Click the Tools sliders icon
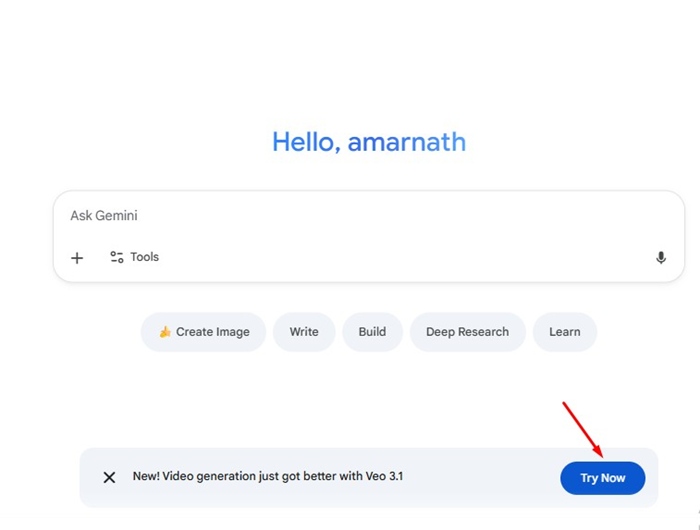The height and width of the screenshot is (530, 700). pyautogui.click(x=117, y=257)
